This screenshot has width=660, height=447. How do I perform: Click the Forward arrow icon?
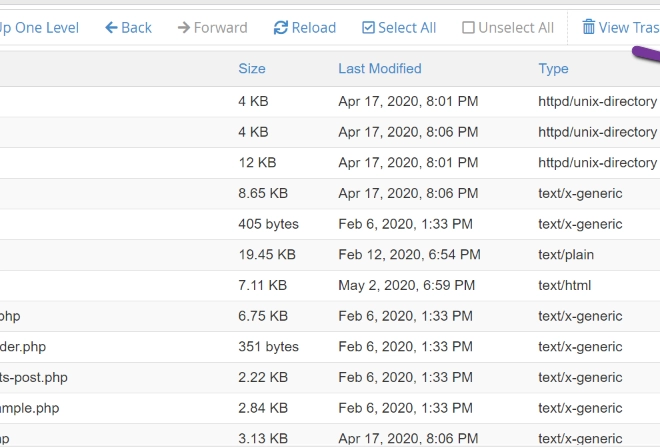(184, 28)
